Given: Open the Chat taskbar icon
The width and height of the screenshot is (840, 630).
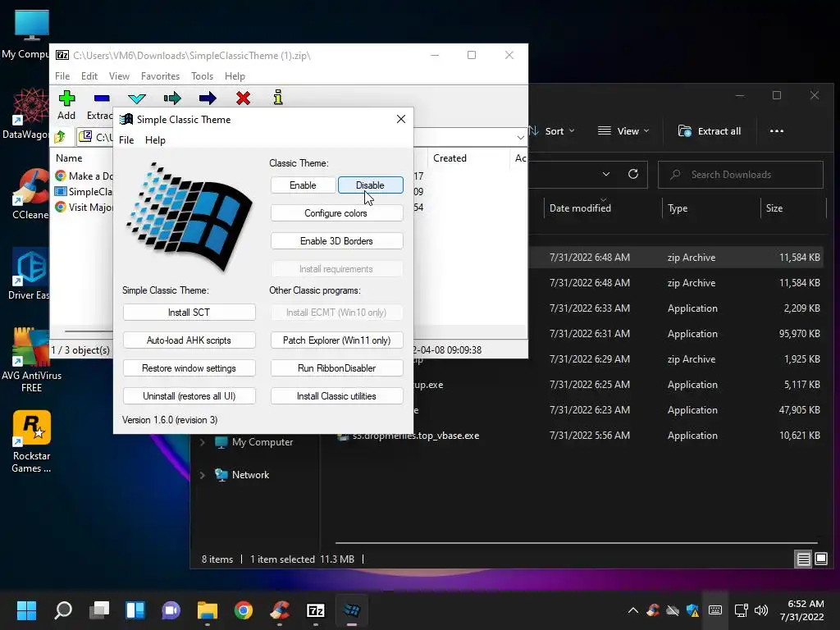Looking at the screenshot, I should tap(171, 610).
